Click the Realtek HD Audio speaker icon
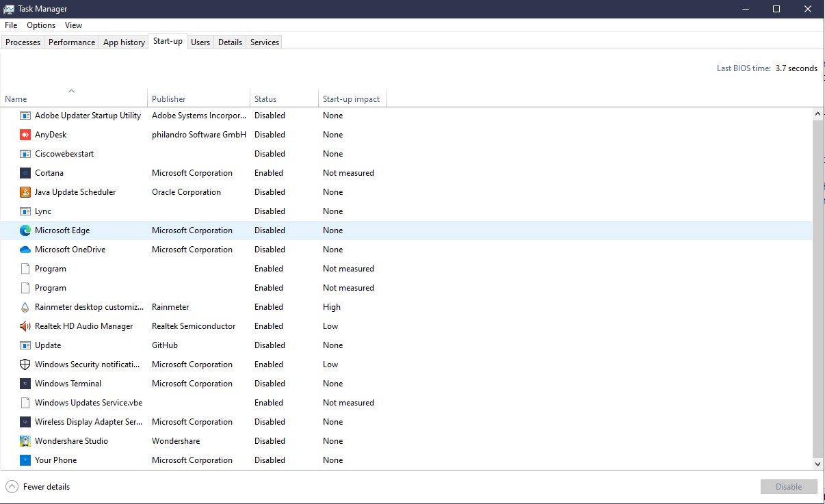This screenshot has height=504, width=825. point(25,326)
